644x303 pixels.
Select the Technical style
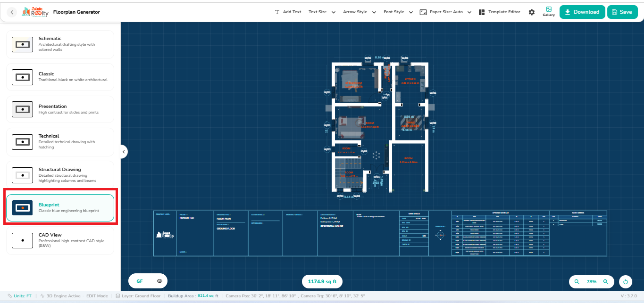click(60, 141)
